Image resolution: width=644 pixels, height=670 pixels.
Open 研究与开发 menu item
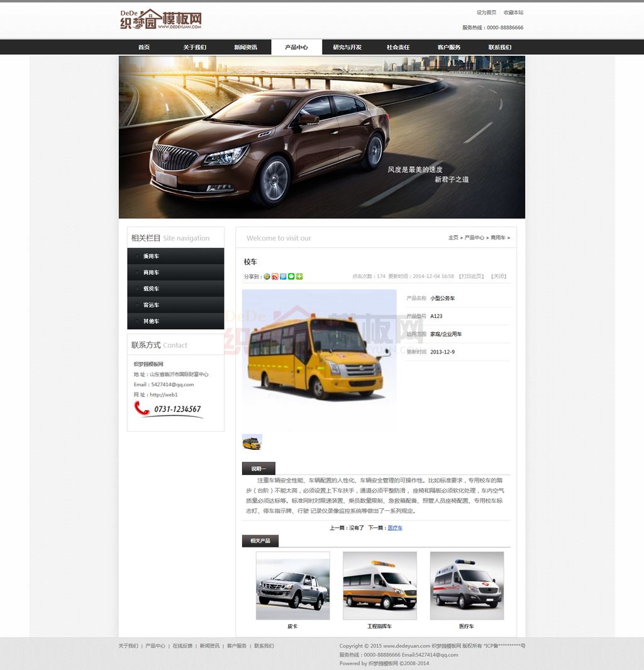[x=347, y=47]
